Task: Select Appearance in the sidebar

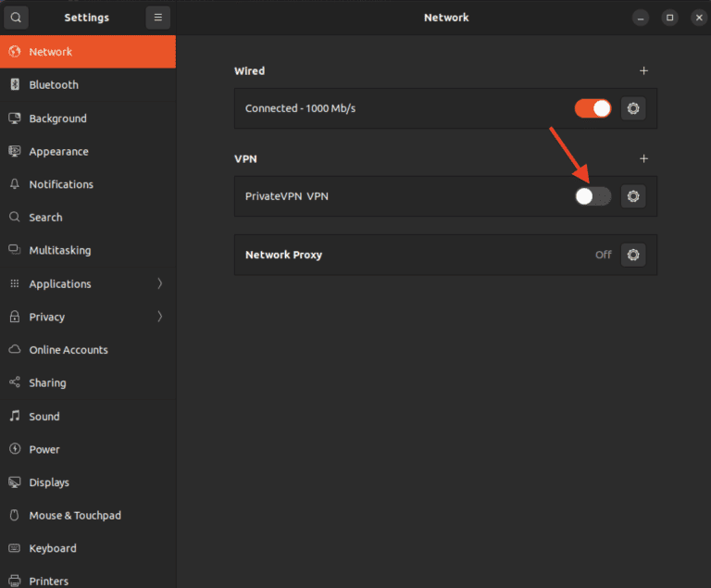Action: [x=58, y=152]
